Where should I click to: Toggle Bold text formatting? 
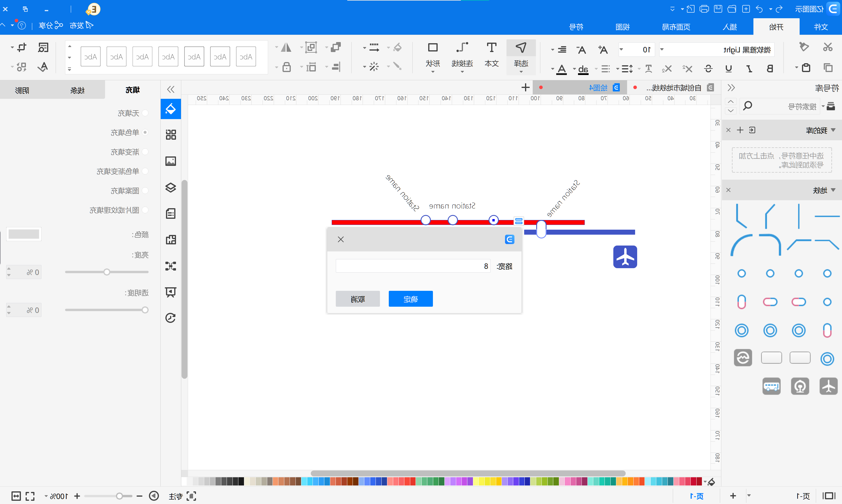click(x=770, y=69)
